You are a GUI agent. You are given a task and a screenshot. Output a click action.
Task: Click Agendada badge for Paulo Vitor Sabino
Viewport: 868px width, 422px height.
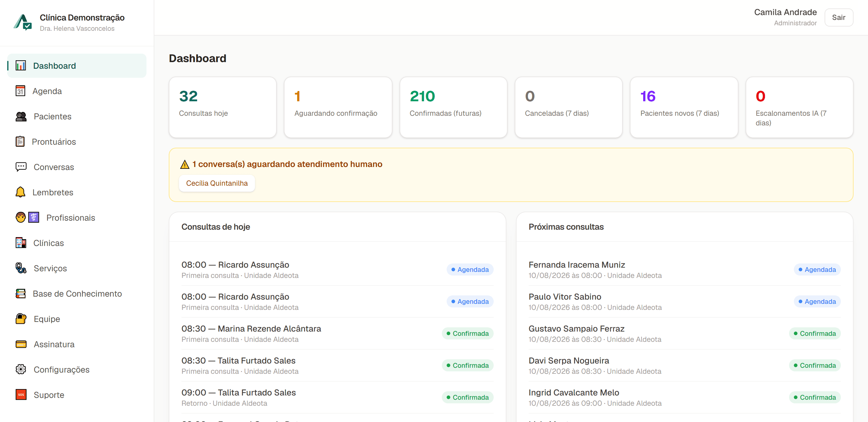pyautogui.click(x=817, y=301)
